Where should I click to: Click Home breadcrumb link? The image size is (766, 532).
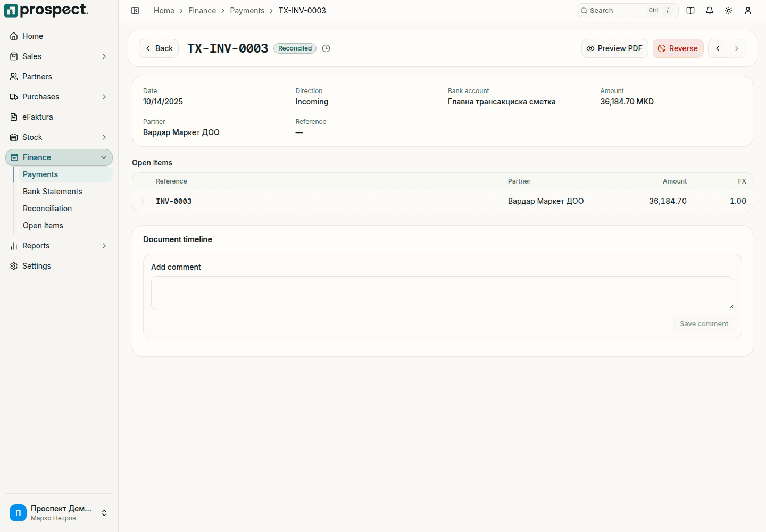pyautogui.click(x=164, y=11)
